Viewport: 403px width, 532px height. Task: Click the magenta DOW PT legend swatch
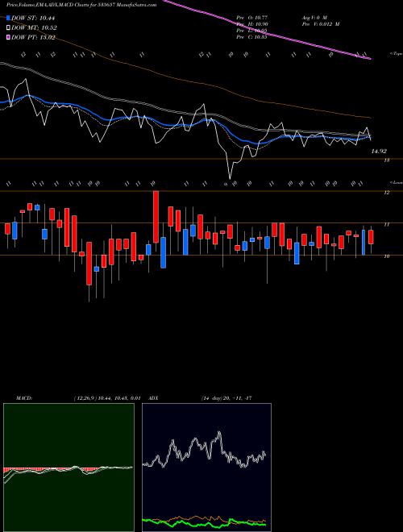(8, 37)
